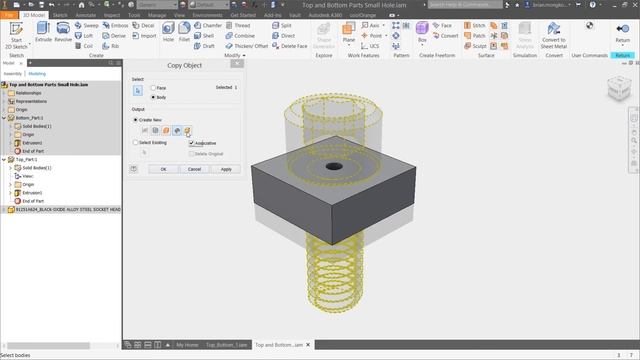Switch browser to Assembly view
The image size is (640, 360).
(13, 74)
